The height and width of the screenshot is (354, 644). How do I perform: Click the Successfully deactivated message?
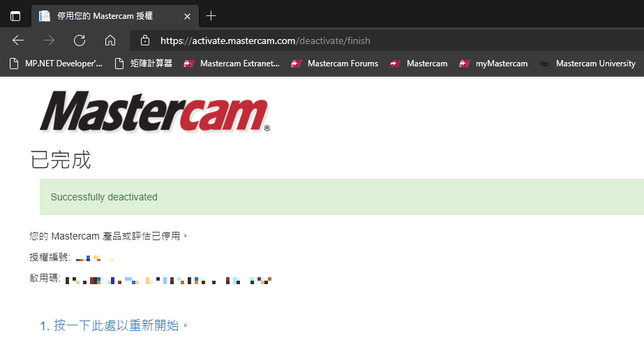pyautogui.click(x=104, y=197)
